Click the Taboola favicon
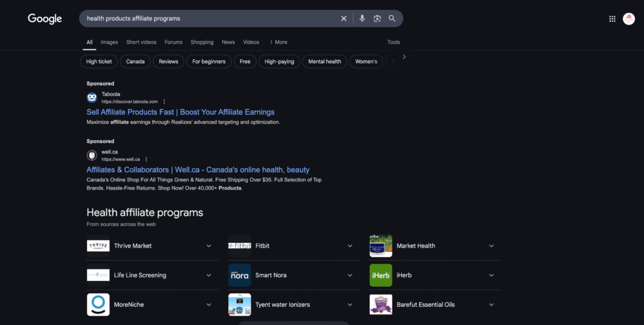Image resolution: width=644 pixels, height=325 pixels. [x=92, y=98]
